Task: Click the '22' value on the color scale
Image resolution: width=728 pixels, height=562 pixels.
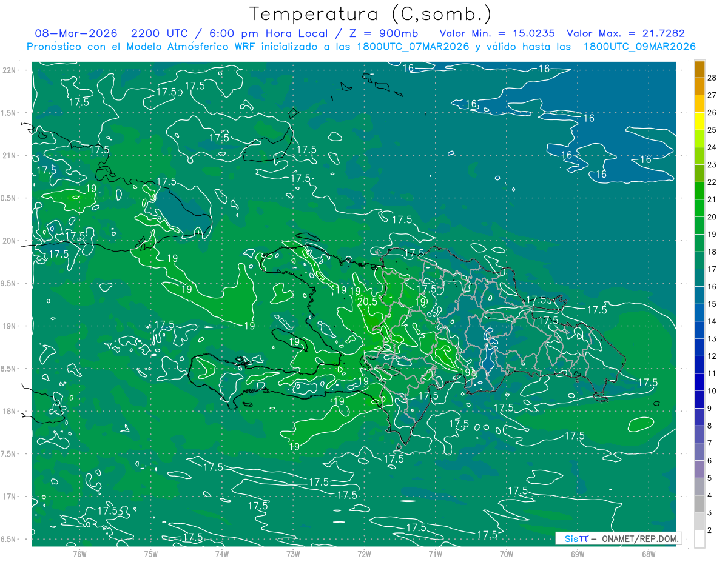Action: [712, 182]
